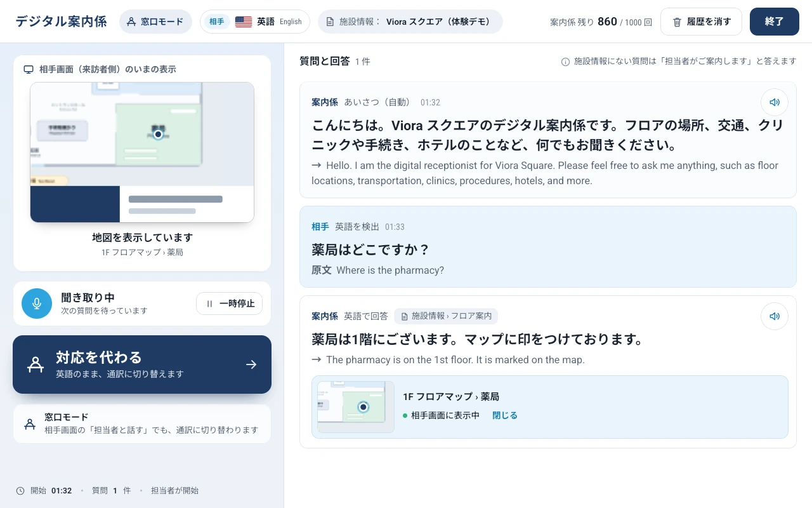Image resolution: width=812 pixels, height=508 pixels.
Task: Play audio for the pharmacy answer
Action: point(774,316)
